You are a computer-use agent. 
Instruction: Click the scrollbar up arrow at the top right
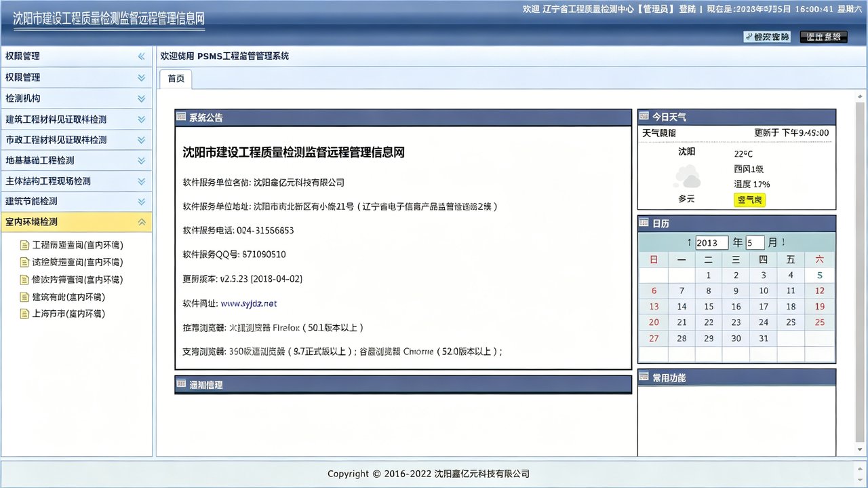(x=860, y=95)
